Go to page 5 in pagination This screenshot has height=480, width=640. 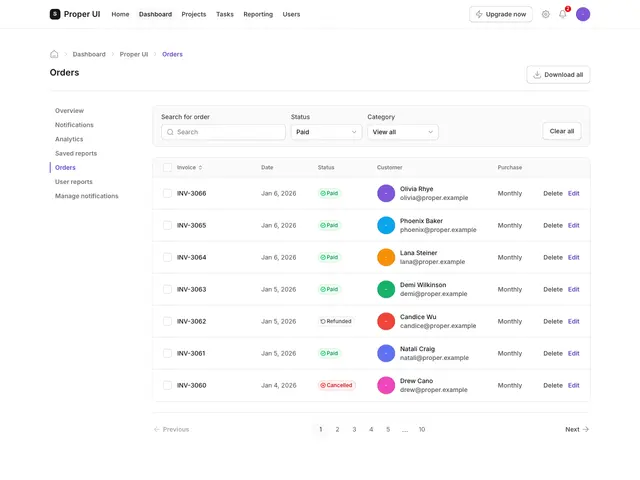tap(388, 429)
